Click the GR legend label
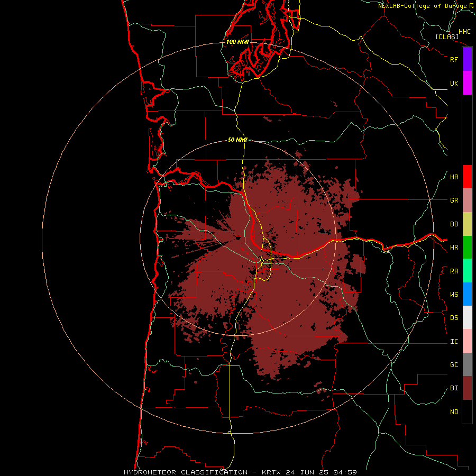The height and width of the screenshot is (476, 476). pyautogui.click(x=454, y=200)
